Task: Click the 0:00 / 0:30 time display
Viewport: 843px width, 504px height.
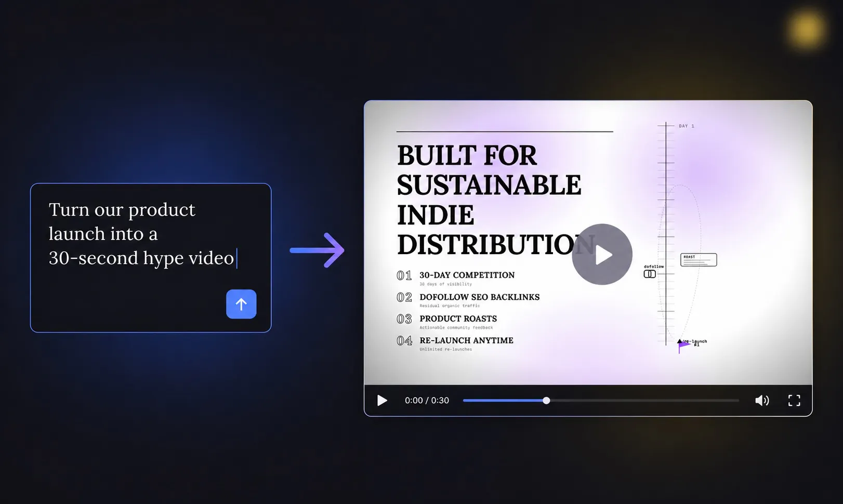Action: point(427,401)
